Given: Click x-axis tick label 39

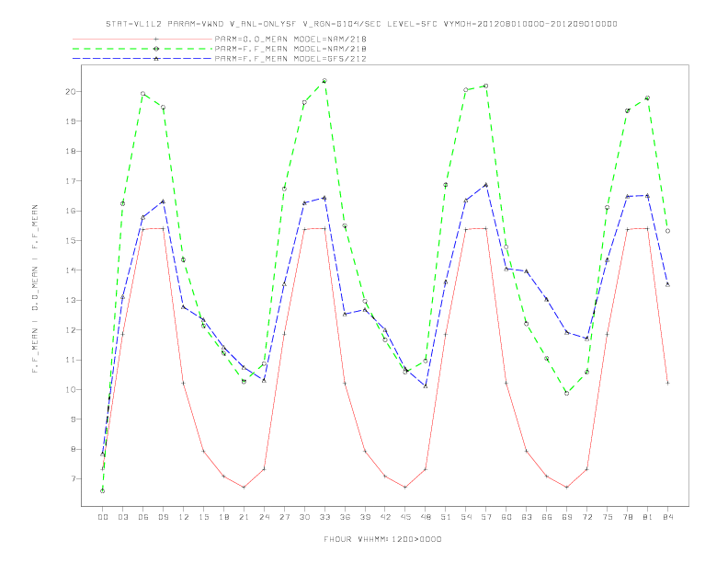Looking at the screenshot, I should (x=365, y=517).
